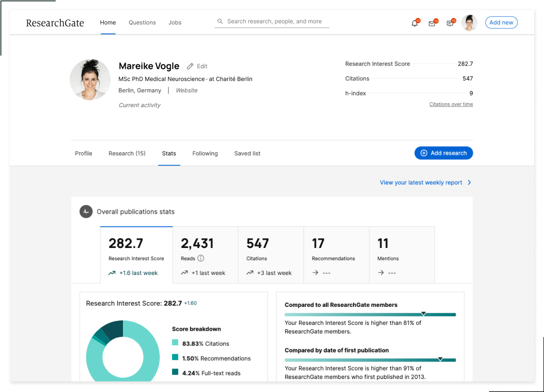The width and height of the screenshot is (544, 392).
Task: Click the Reads info tooltip icon
Action: (x=200, y=258)
